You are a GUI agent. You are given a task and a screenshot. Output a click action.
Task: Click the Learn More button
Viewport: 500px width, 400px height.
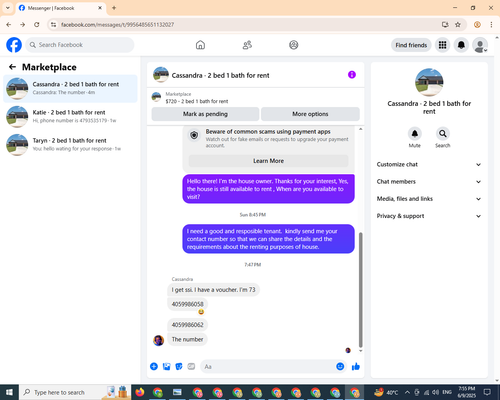point(268,161)
